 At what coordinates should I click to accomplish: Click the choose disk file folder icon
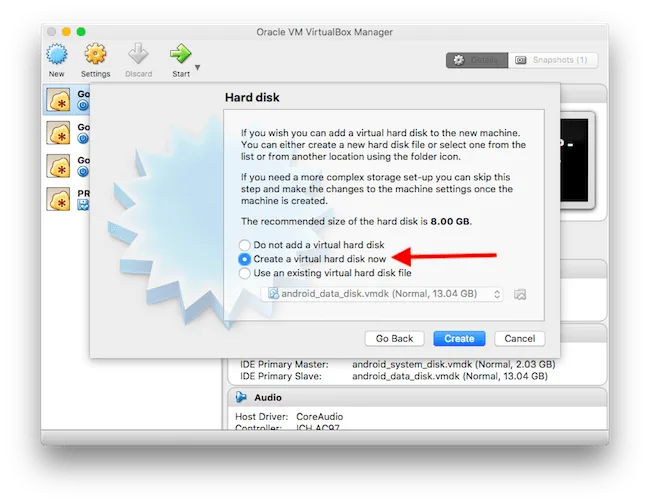point(520,294)
